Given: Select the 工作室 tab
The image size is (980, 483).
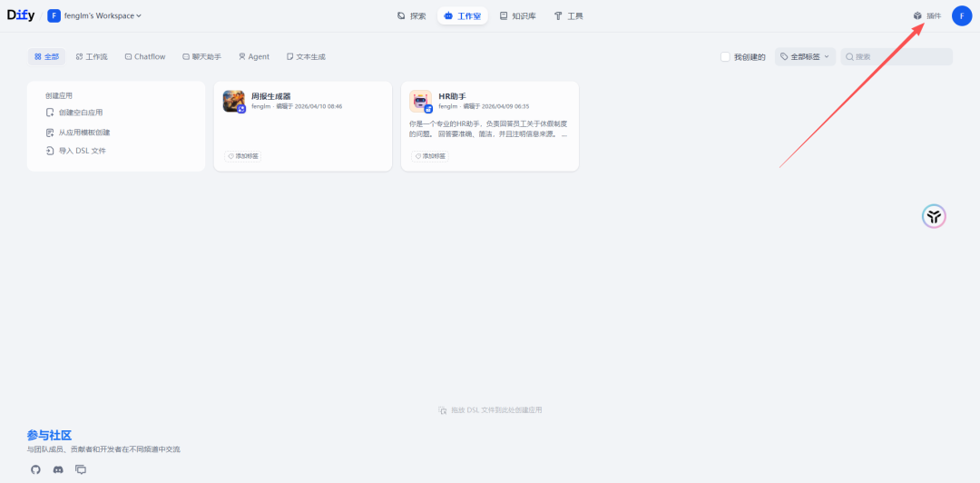Looking at the screenshot, I should click(463, 15).
